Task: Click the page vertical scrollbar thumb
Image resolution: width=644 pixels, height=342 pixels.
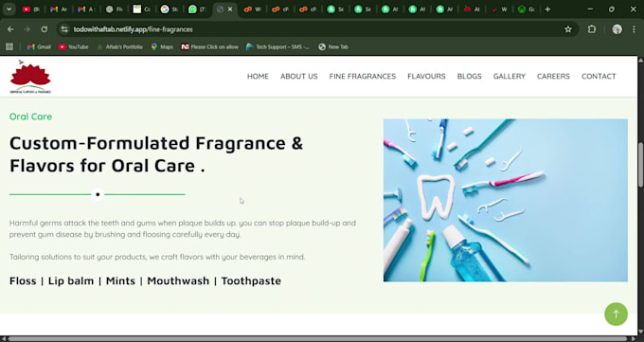Action: tap(640, 165)
